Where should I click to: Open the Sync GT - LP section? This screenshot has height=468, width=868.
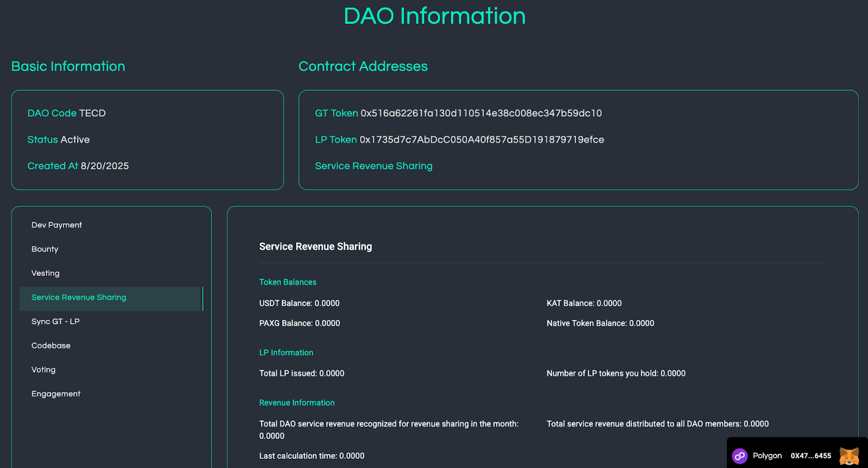point(55,321)
